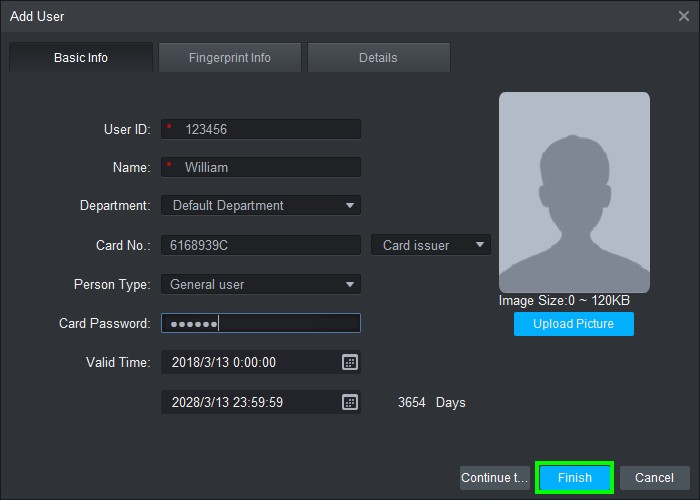Screen dimensions: 700x500
Task: Open the Card issuer dropdown
Action: click(x=431, y=245)
